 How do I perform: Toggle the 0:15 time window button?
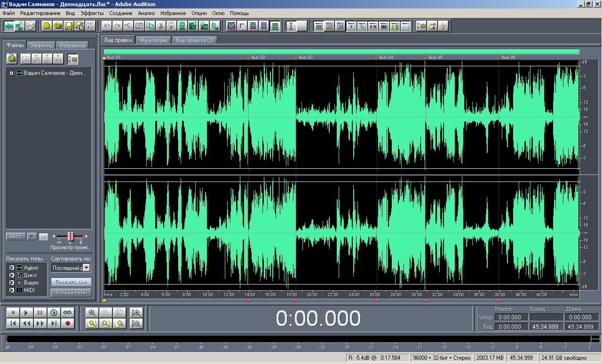coord(372,26)
